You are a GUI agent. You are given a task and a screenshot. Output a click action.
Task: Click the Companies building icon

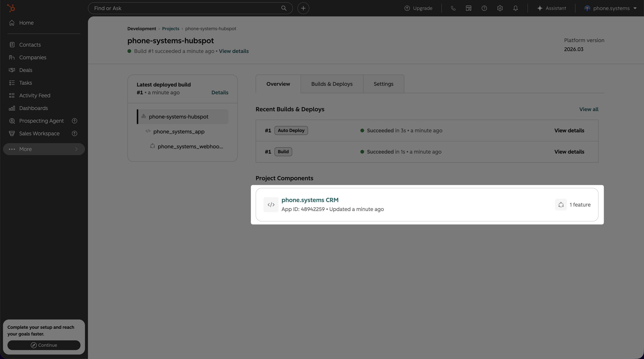(x=12, y=57)
